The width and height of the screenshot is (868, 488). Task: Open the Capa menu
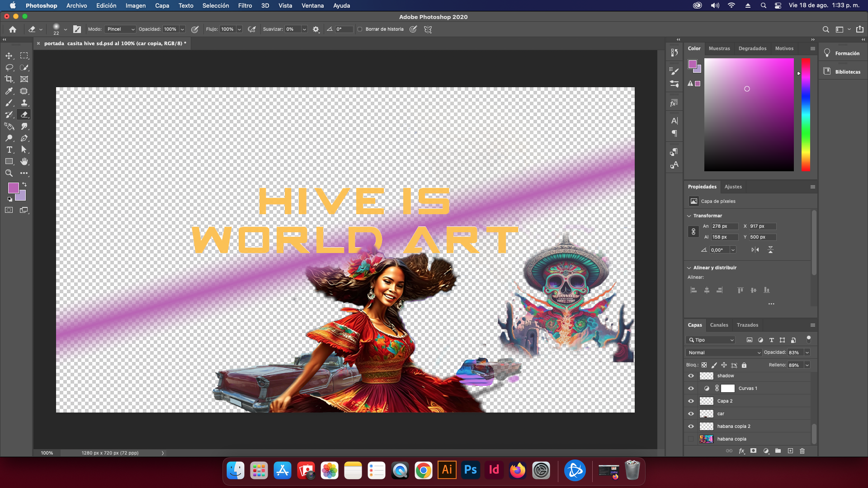click(162, 5)
